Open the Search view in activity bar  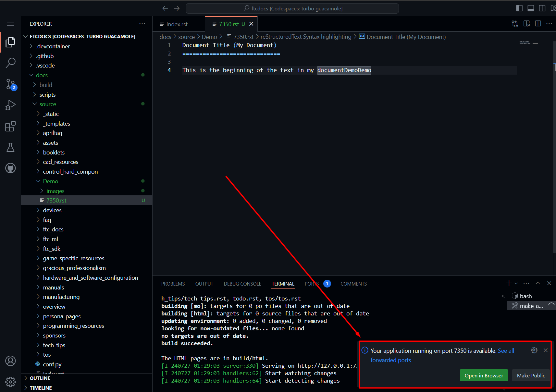coord(10,63)
